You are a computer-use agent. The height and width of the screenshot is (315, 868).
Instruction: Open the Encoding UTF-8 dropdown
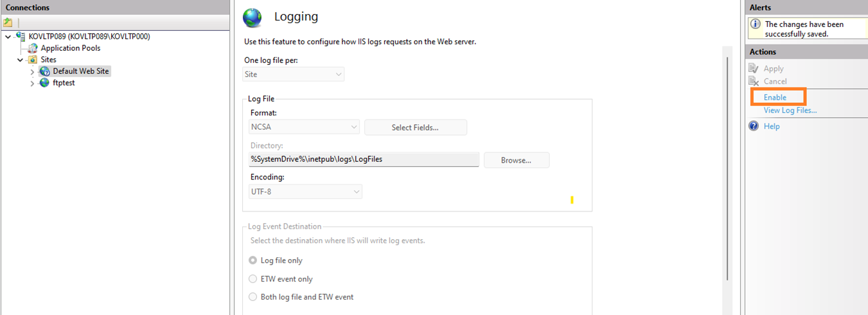(306, 192)
